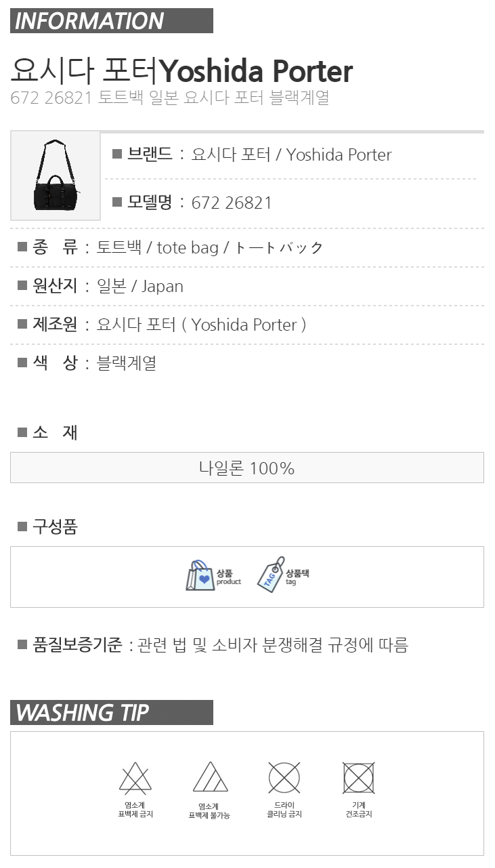Click the crossed circle no dry-cleaning icon

point(284,777)
